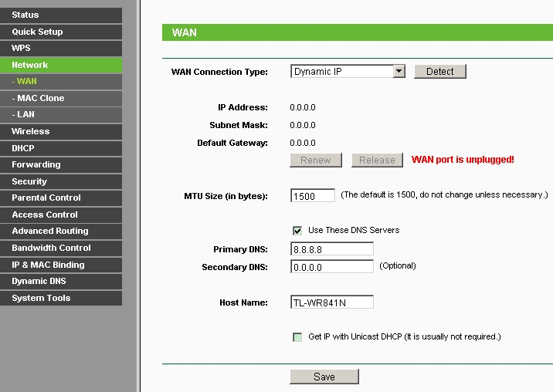The height and width of the screenshot is (392, 553).
Task: Click the Release button
Action: tap(377, 161)
